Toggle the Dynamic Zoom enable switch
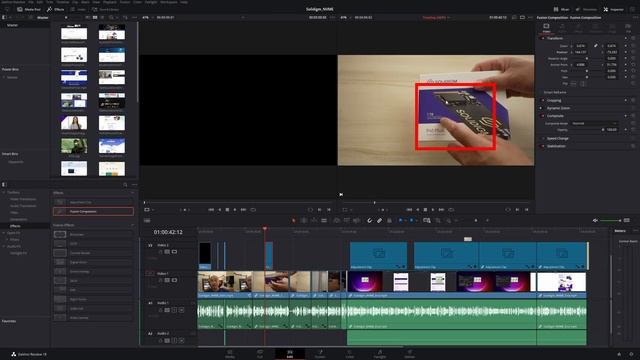The width and height of the screenshot is (640, 360). (x=543, y=108)
